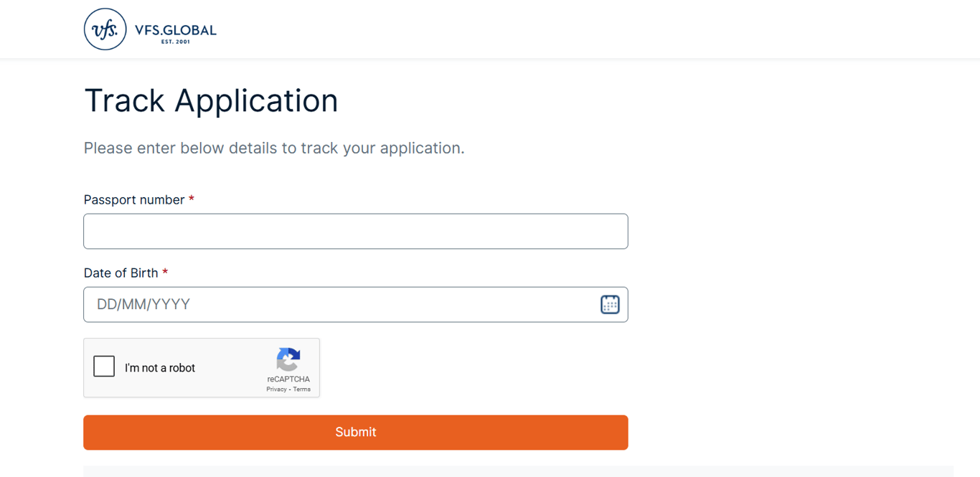The image size is (980, 477).
Task: Open the date picker calendar icon
Action: pyautogui.click(x=610, y=304)
